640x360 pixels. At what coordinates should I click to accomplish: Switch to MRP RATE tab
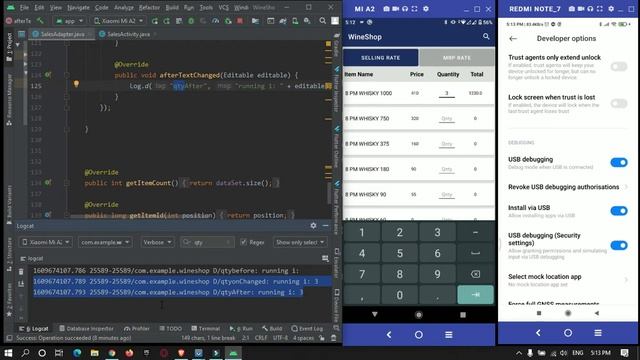pyautogui.click(x=457, y=58)
